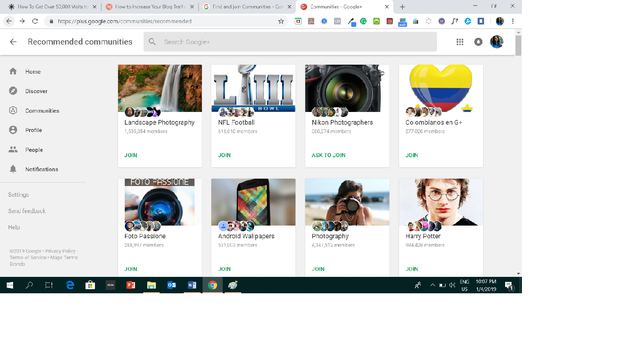The width and height of the screenshot is (644, 362).
Task: Show hidden system tray icons
Action: pos(433,285)
